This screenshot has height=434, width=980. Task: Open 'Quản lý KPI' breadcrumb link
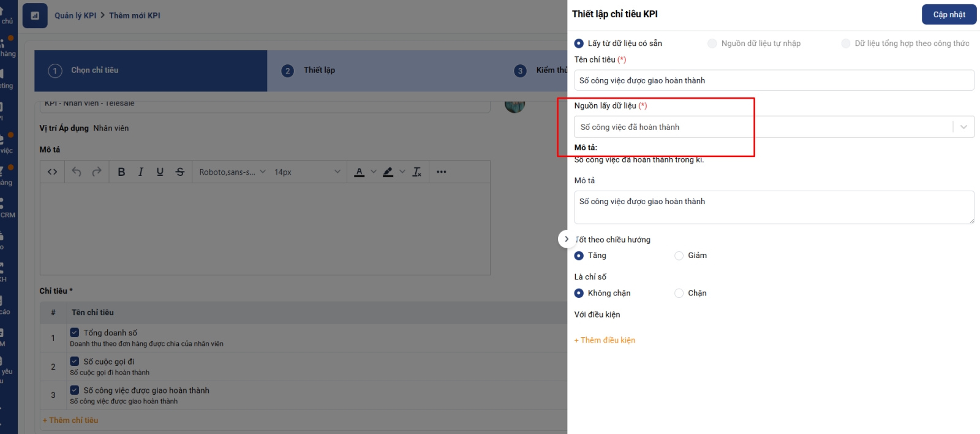75,16
